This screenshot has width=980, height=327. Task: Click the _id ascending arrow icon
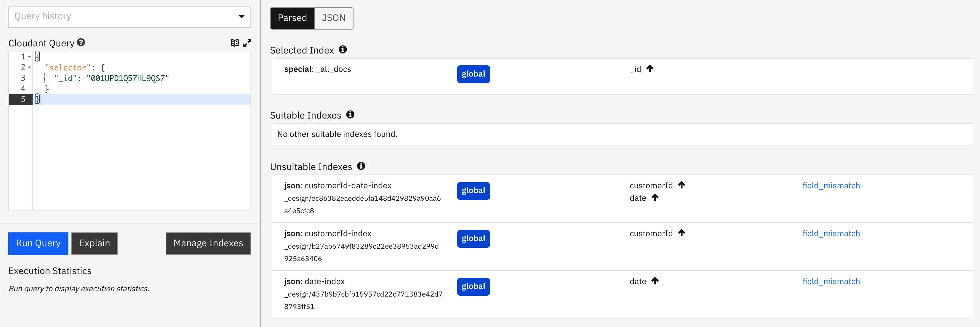[650, 68]
